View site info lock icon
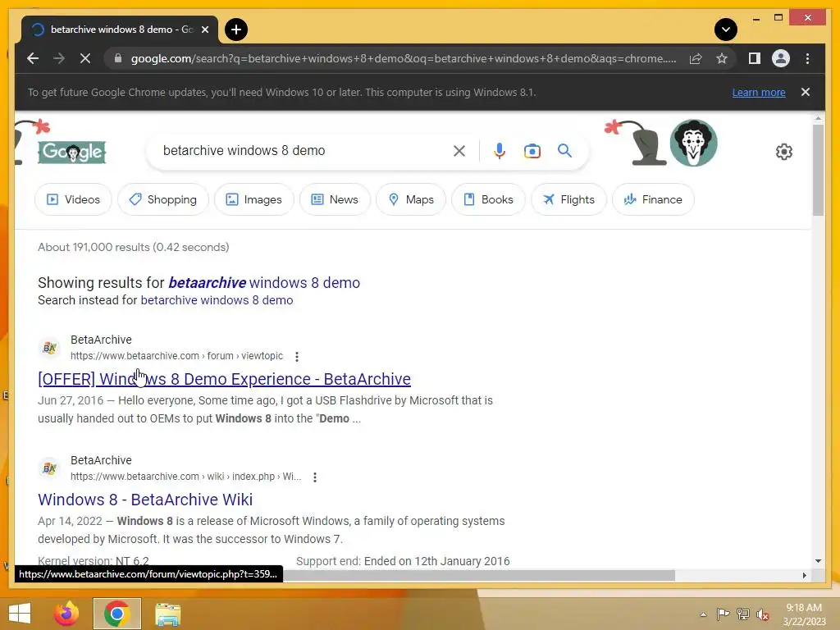 (118, 58)
